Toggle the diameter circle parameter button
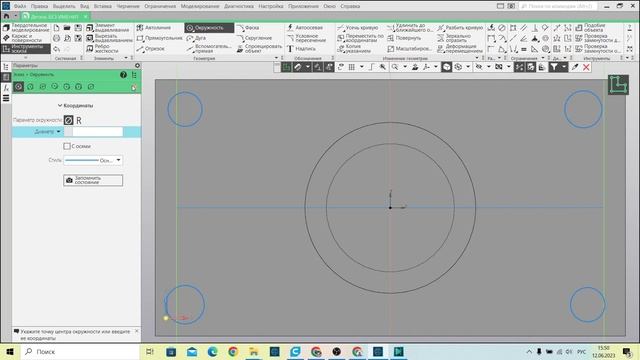Screen dimensions: 640x360 click(x=68, y=120)
